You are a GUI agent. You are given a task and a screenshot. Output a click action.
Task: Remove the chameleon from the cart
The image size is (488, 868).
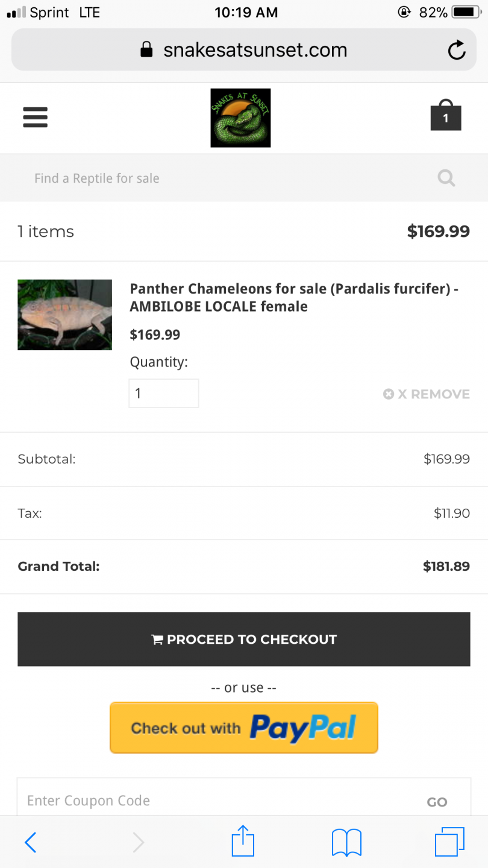(427, 394)
